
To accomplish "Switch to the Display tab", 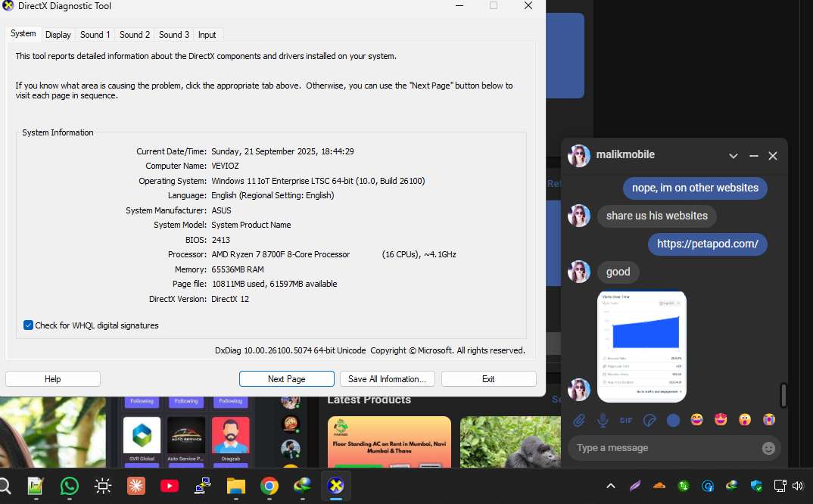I will [x=58, y=35].
